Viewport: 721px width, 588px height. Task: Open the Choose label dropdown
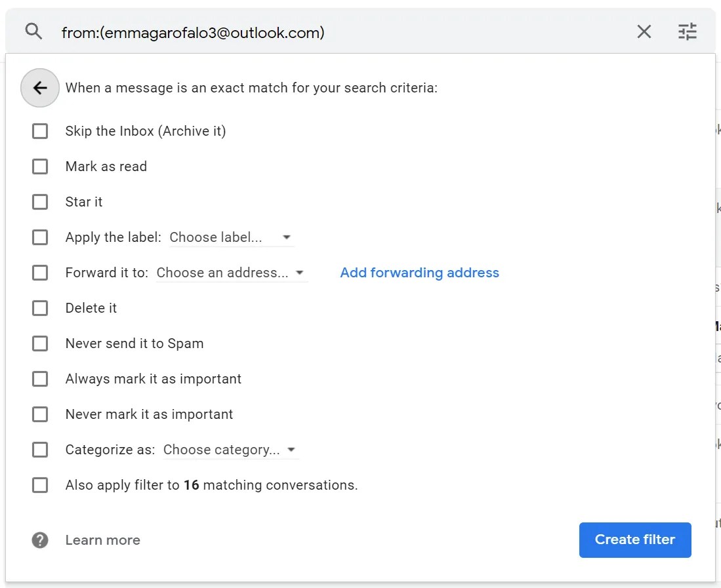click(230, 237)
